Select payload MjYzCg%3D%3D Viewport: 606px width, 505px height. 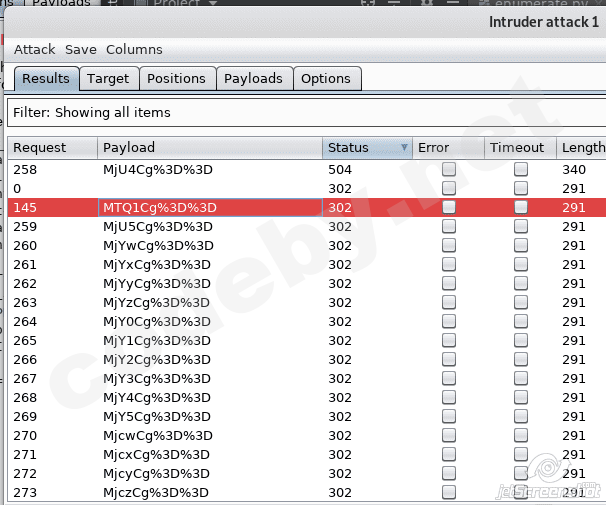(x=156, y=302)
